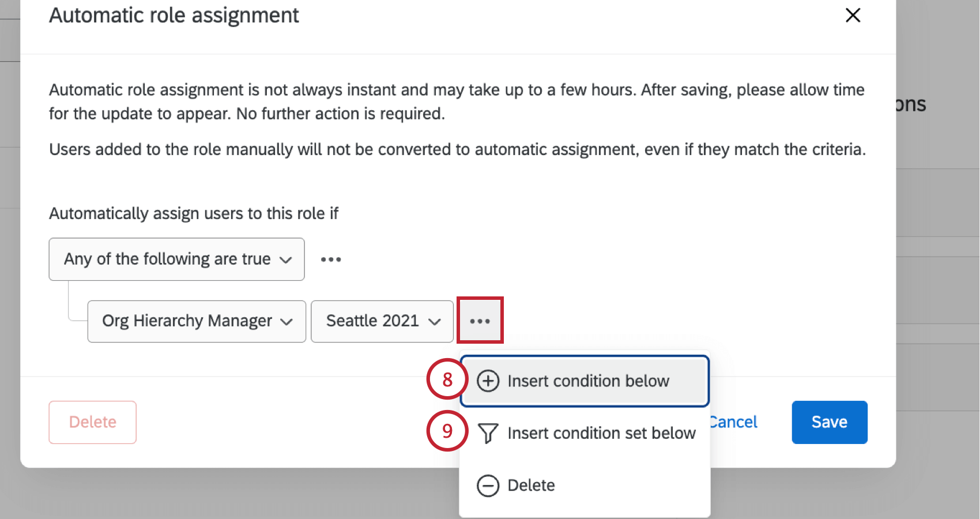Open the top-level condition set ellipsis menu

(330, 259)
